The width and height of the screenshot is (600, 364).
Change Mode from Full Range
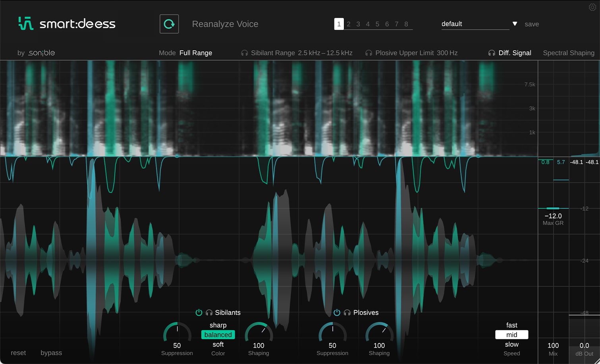(x=196, y=53)
